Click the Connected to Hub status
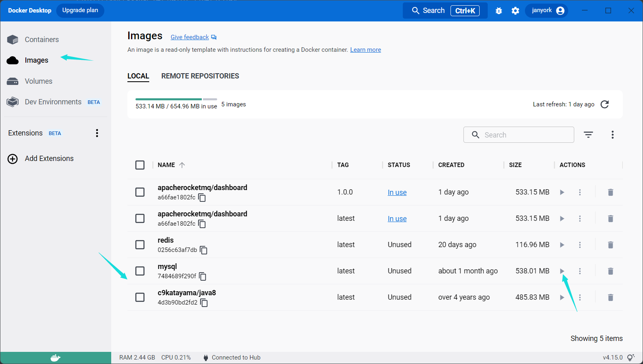This screenshot has width=643, height=364. coord(232,358)
